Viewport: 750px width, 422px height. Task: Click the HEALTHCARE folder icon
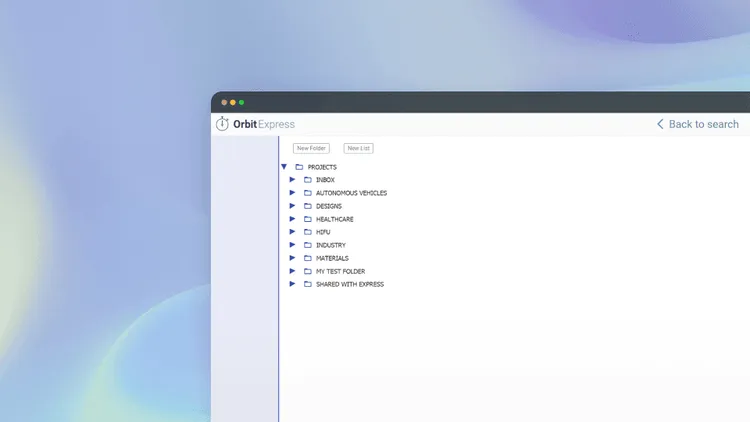tap(308, 219)
